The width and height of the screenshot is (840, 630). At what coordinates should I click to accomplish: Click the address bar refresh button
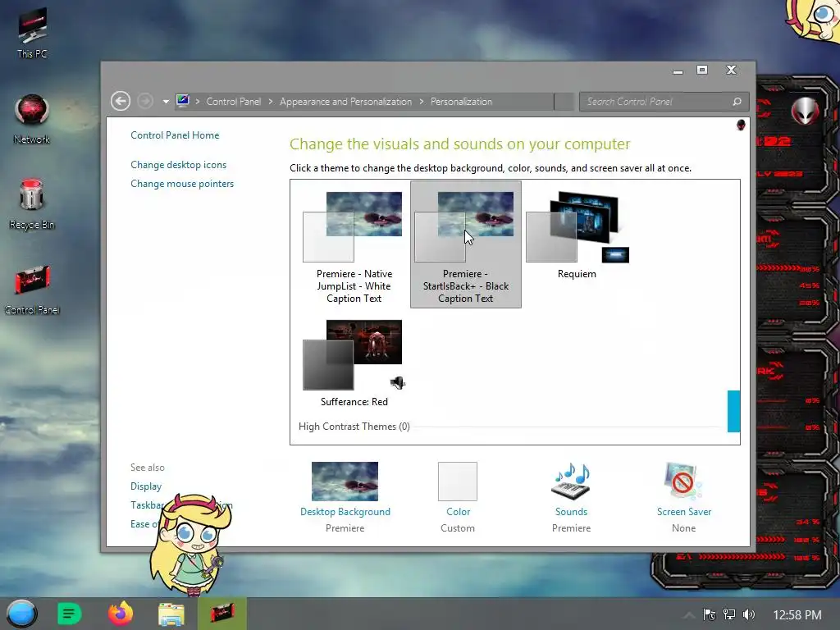[x=564, y=101]
